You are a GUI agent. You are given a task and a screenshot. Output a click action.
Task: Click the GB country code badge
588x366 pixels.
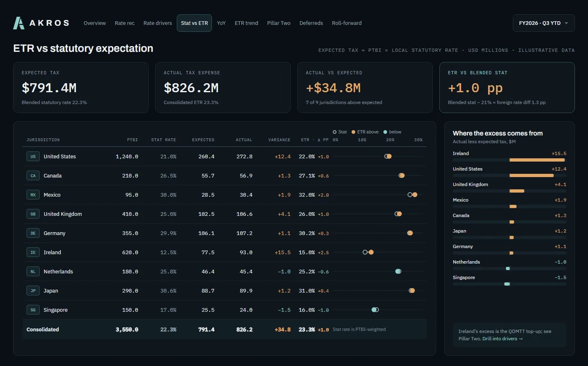tap(33, 214)
